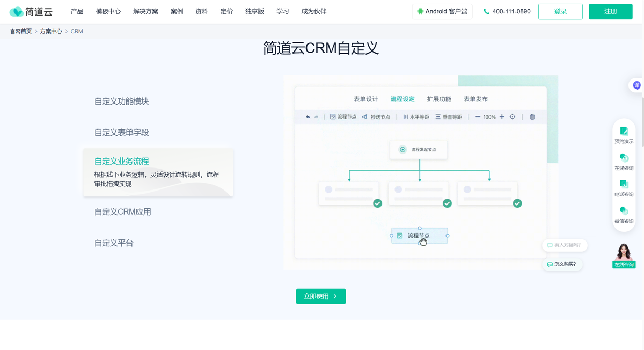Switch to the 扩展功能 tab

point(439,99)
